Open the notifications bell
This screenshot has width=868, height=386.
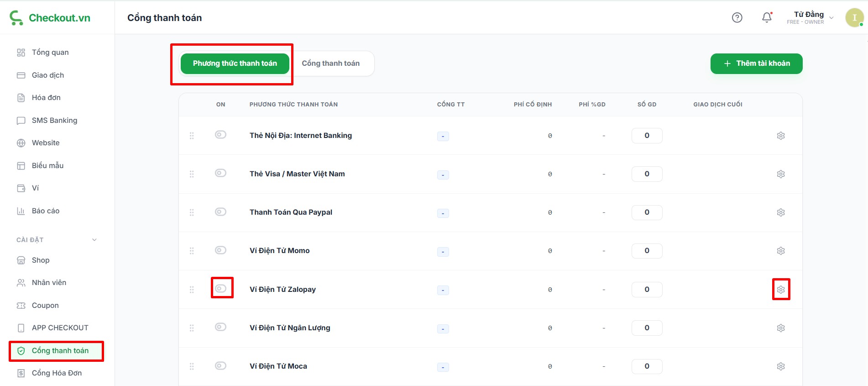[x=767, y=17]
